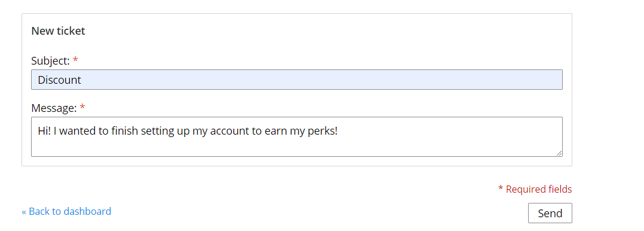Image resolution: width=644 pixels, height=231 pixels.
Task: Click the word earn in the message
Action: [x=272, y=131]
